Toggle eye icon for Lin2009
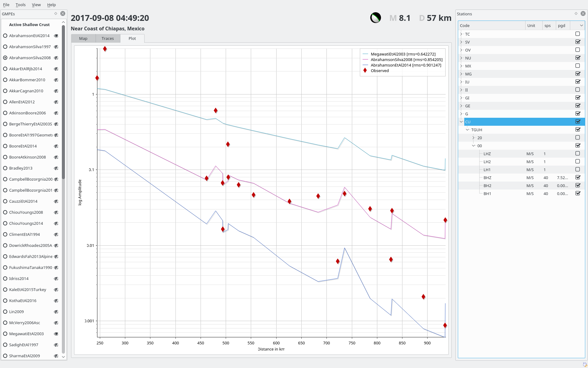 point(56,312)
